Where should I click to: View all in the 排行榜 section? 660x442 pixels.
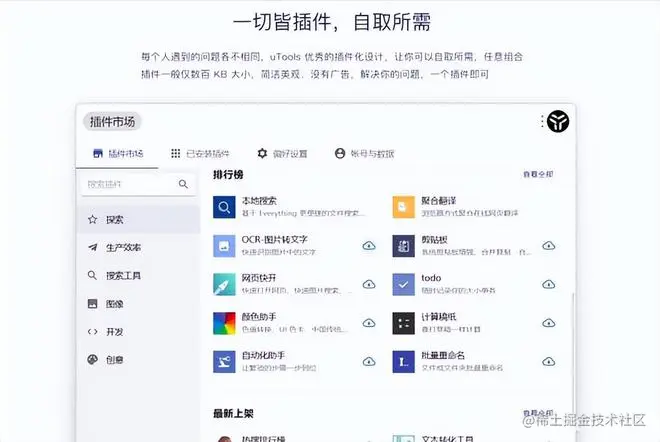click(x=538, y=174)
